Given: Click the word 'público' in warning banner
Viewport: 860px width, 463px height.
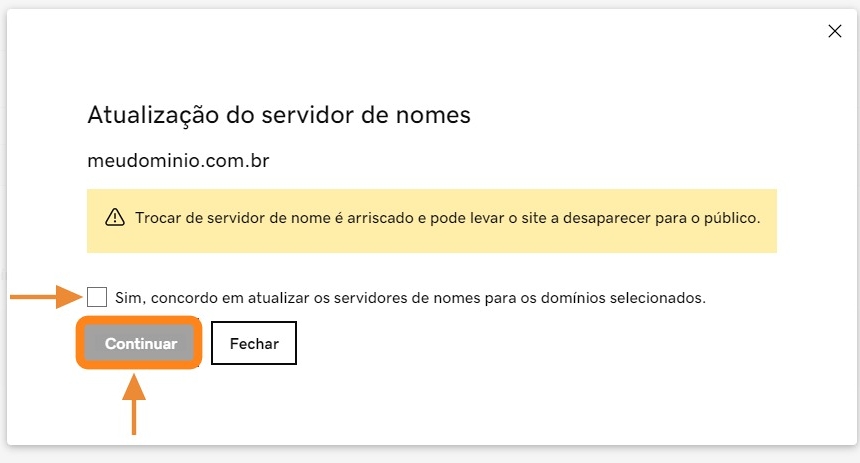Looking at the screenshot, I should coord(731,218).
